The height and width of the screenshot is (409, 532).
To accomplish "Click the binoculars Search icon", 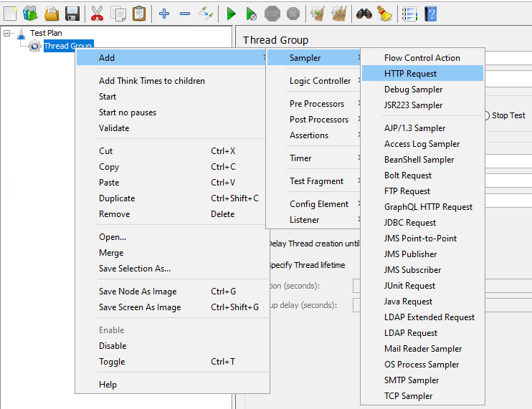I will point(364,14).
